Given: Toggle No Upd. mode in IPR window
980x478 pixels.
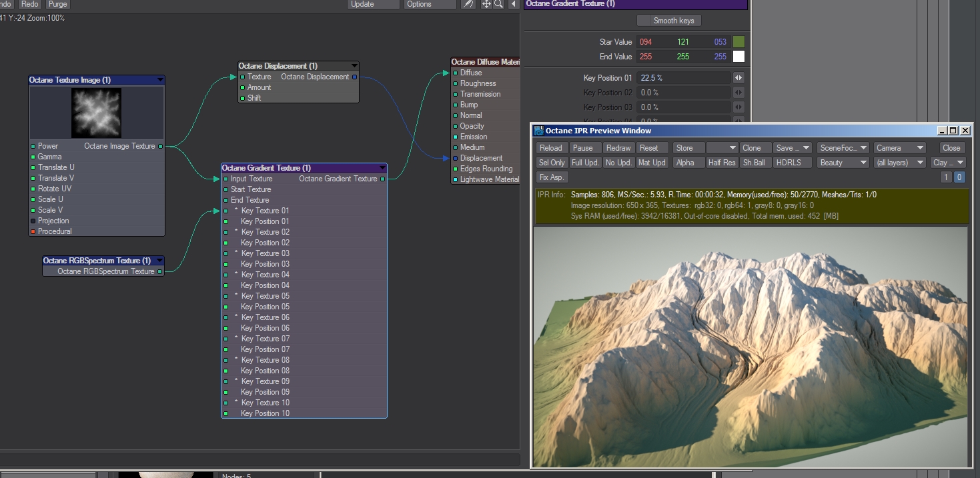Looking at the screenshot, I should click(619, 163).
